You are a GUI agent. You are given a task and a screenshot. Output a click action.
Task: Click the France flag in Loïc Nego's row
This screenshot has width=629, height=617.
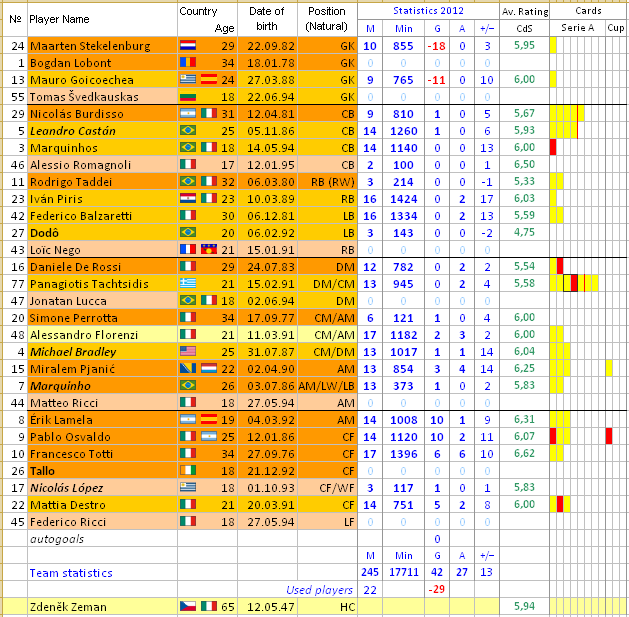(x=188, y=249)
